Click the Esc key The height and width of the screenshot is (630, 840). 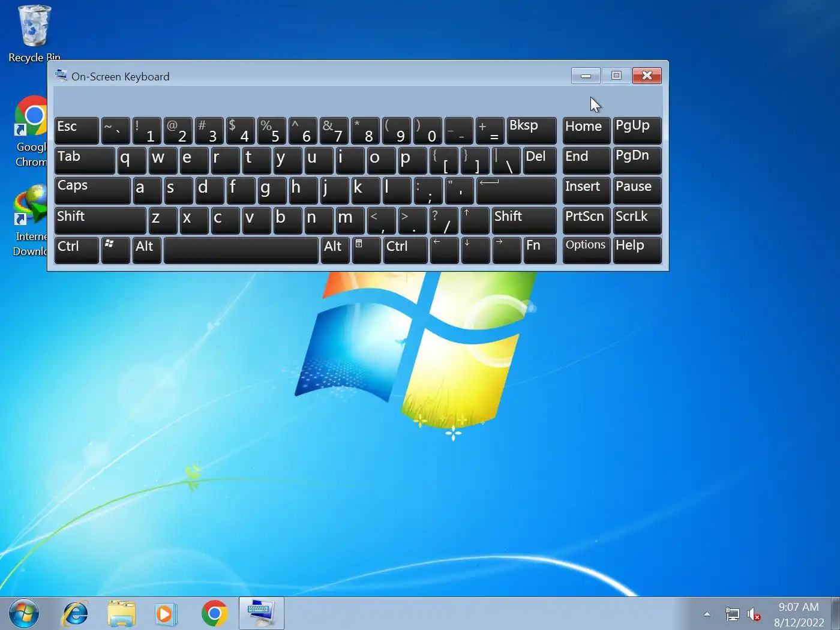tap(76, 130)
